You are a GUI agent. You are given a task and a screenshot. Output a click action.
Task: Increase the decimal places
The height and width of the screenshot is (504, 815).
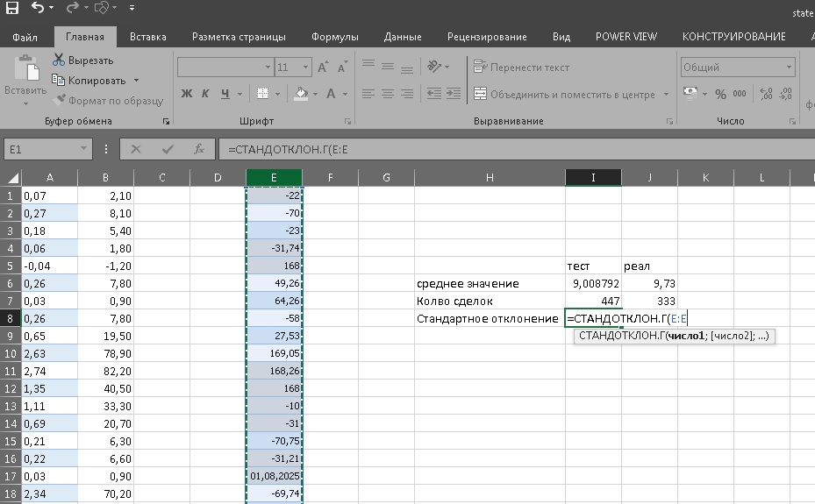click(766, 94)
